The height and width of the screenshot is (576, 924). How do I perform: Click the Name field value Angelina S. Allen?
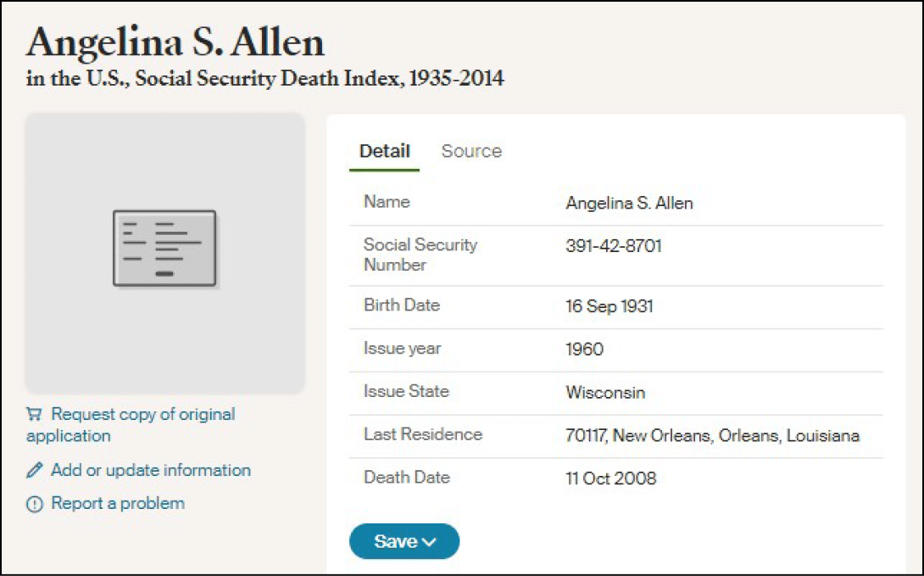pyautogui.click(x=629, y=204)
